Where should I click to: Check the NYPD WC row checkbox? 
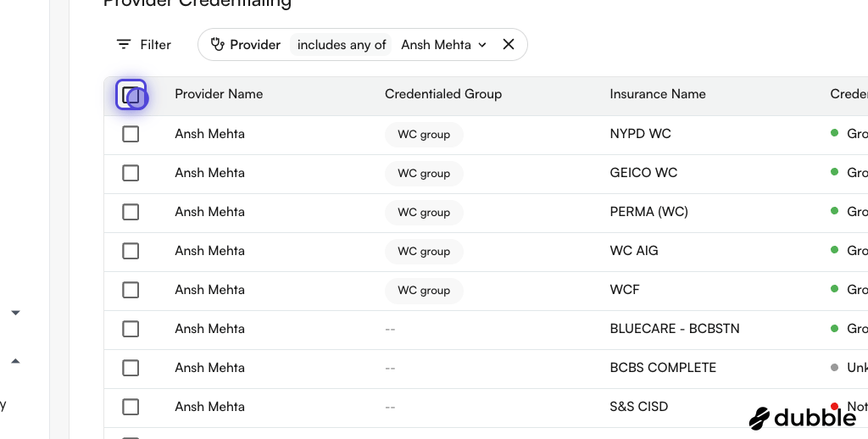point(131,134)
